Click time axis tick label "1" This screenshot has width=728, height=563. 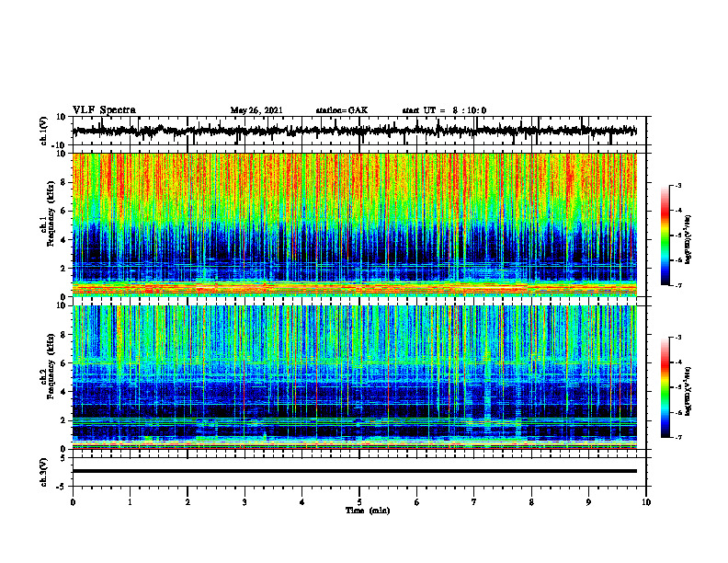point(130,502)
